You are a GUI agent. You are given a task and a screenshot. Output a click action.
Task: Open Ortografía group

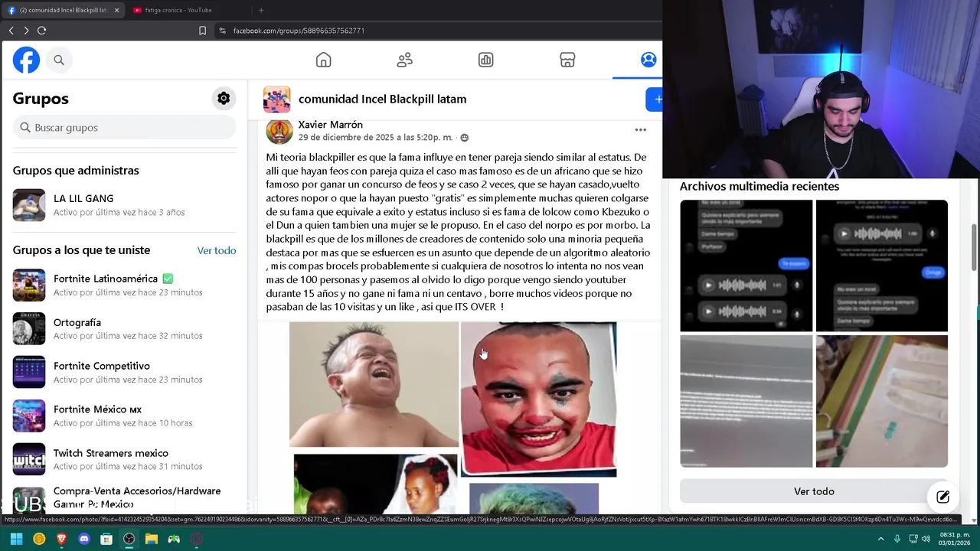point(124,329)
